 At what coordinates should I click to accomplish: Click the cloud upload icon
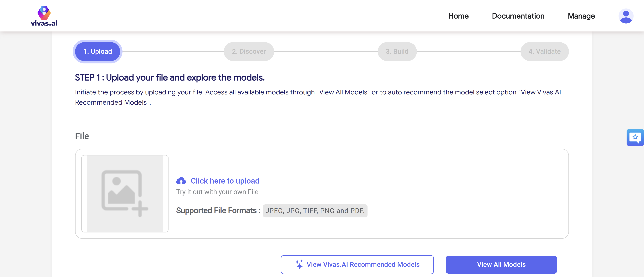[181, 181]
